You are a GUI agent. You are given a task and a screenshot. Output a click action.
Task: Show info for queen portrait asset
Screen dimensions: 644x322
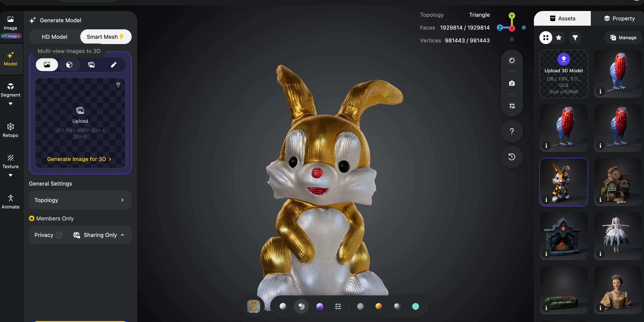600,308
